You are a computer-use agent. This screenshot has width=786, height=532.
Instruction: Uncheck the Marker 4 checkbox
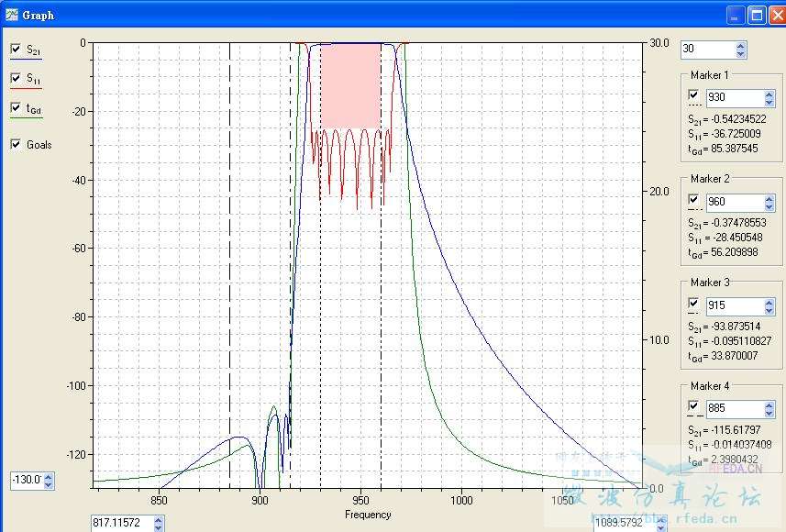693,405
